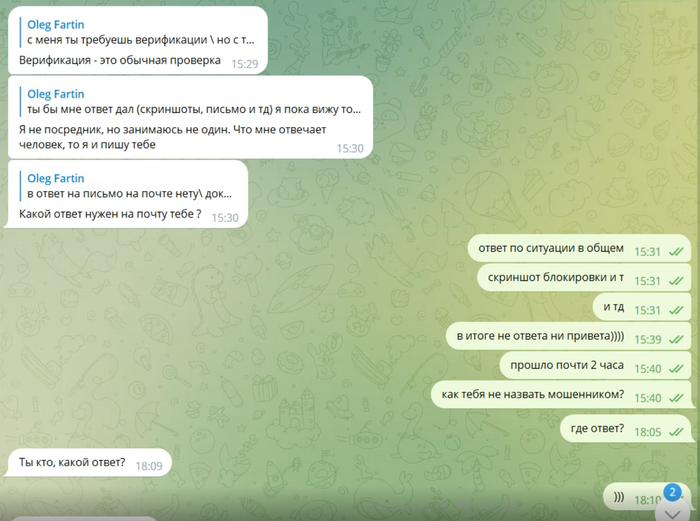700x521 pixels.
Task: Click the unread count badge showing 2
Action: (x=672, y=492)
